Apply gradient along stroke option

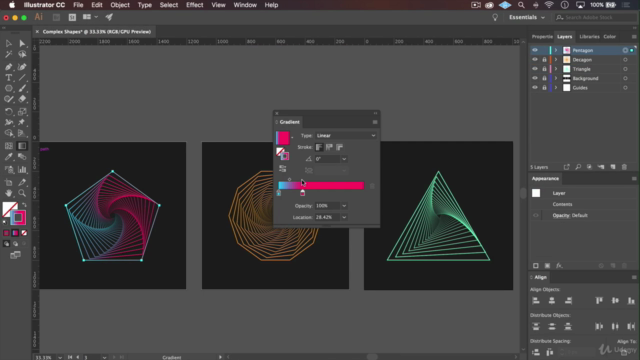click(329, 147)
